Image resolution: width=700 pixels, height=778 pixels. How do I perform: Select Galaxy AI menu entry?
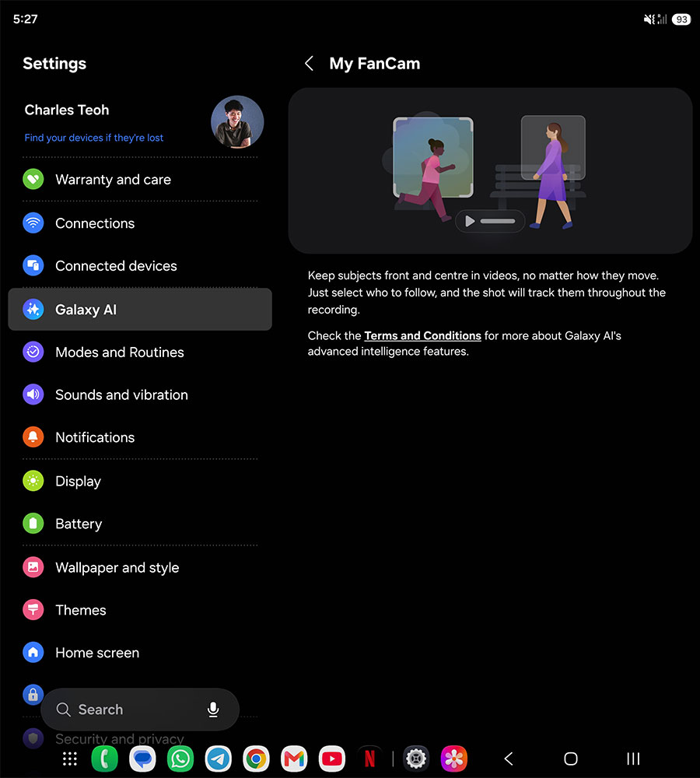140,309
